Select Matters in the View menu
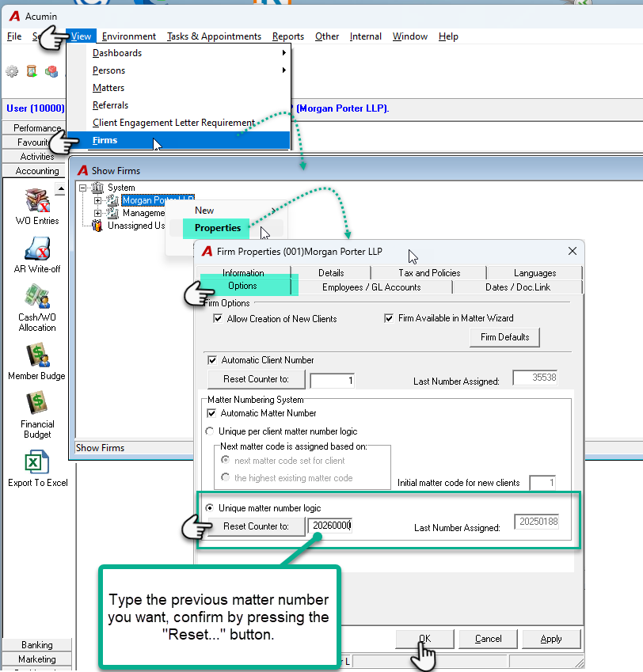 click(108, 88)
